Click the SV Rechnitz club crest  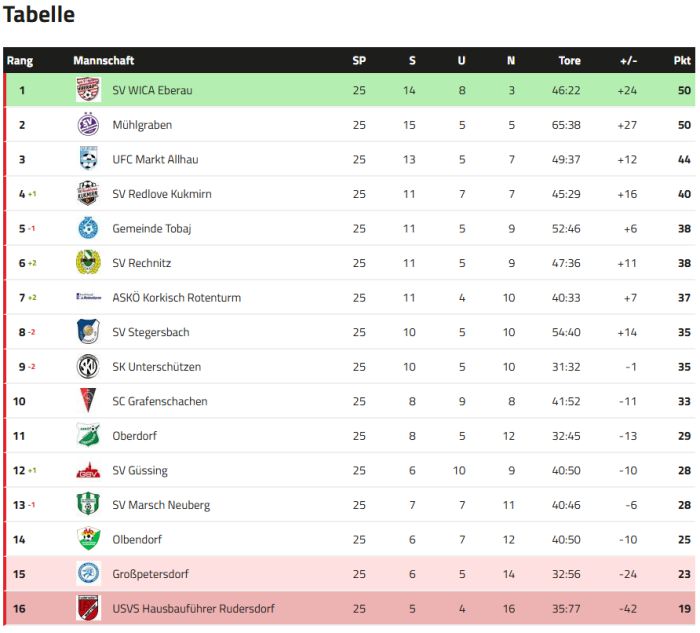(88, 263)
